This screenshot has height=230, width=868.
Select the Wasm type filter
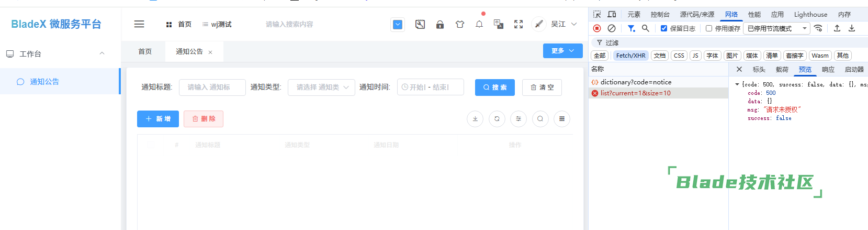820,56
